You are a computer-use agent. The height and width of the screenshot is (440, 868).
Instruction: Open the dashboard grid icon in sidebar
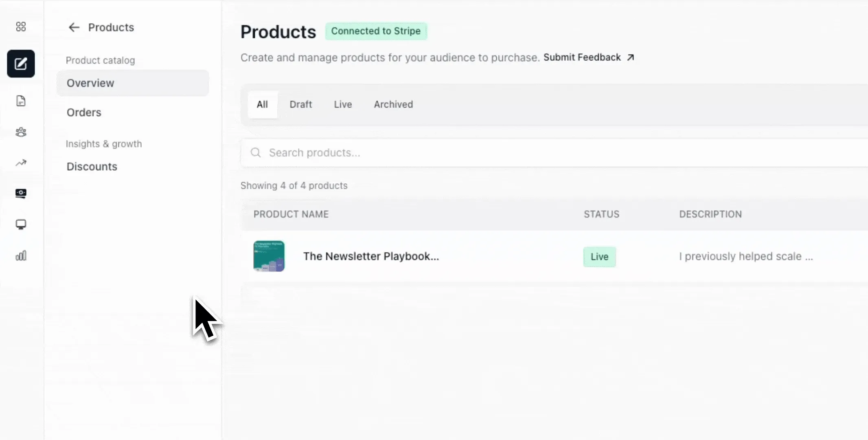pyautogui.click(x=21, y=27)
